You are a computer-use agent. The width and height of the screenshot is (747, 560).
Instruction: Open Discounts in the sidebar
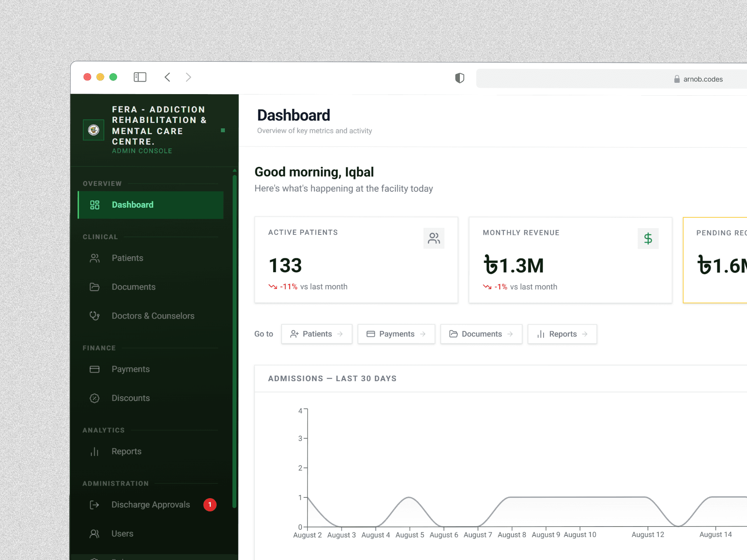click(x=151, y=398)
